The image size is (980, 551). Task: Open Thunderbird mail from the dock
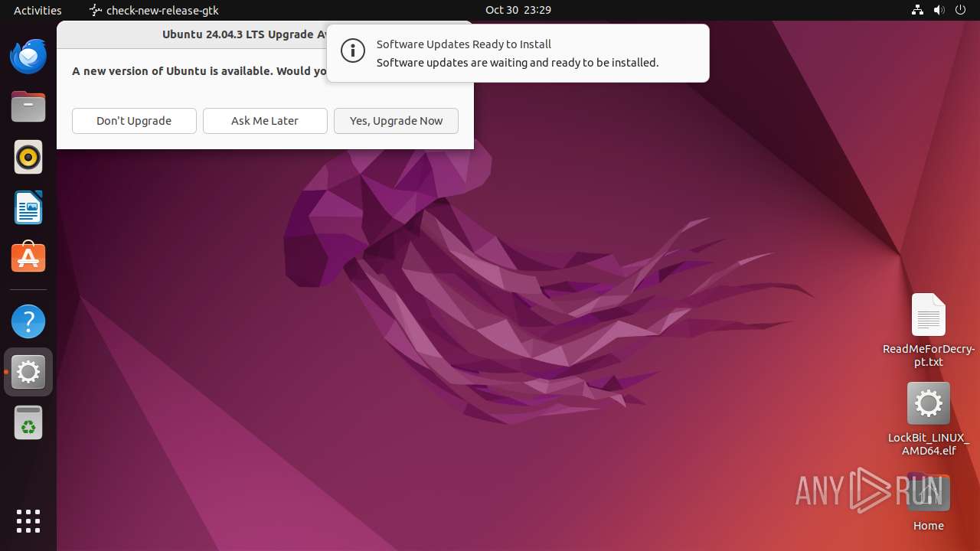point(28,57)
